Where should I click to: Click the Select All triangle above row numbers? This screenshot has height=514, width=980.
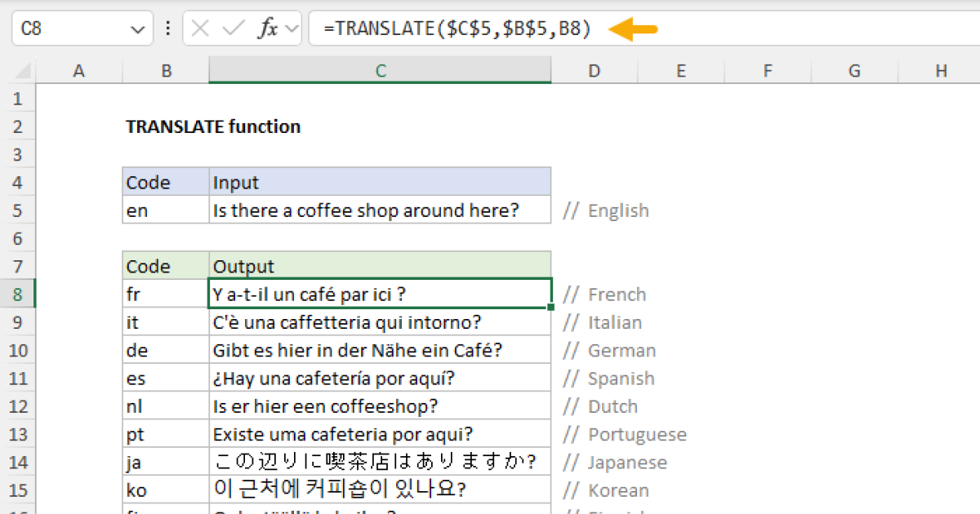(x=20, y=71)
